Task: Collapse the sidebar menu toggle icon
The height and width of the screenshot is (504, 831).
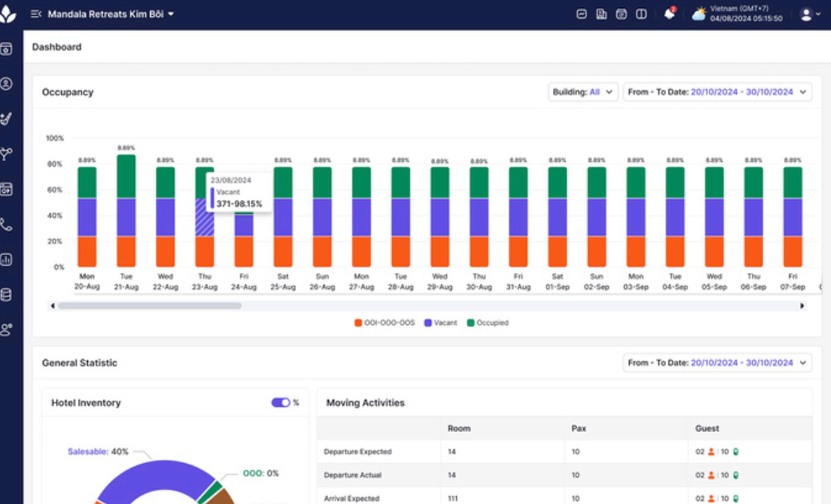Action: coord(36,14)
